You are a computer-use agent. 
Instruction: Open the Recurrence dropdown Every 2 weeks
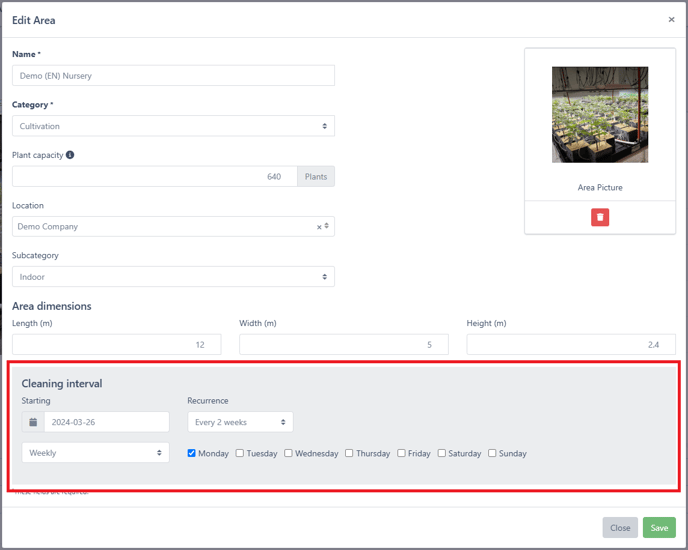[240, 422]
